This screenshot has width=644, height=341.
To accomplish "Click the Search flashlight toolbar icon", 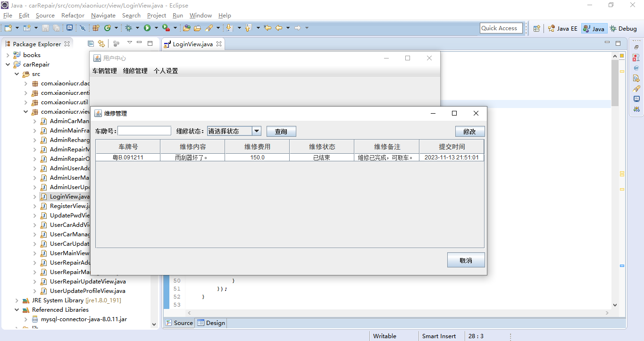I will click(x=209, y=28).
